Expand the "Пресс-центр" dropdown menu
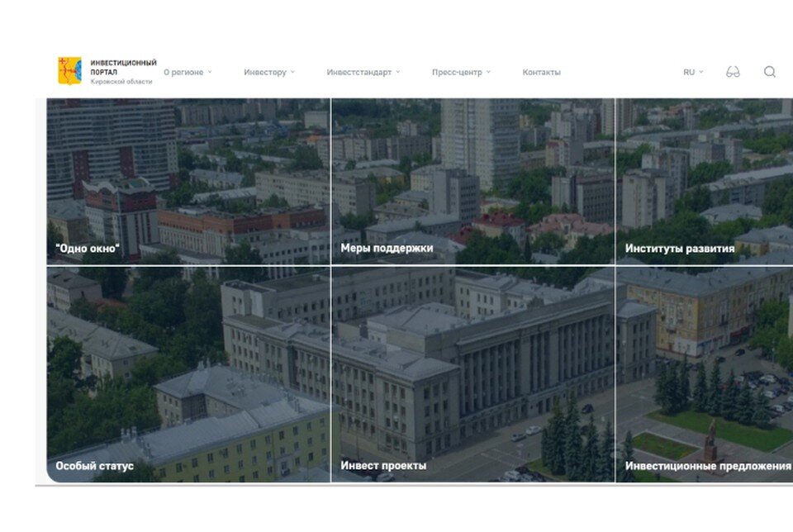Screen dimensions: 793x532 (x=461, y=73)
